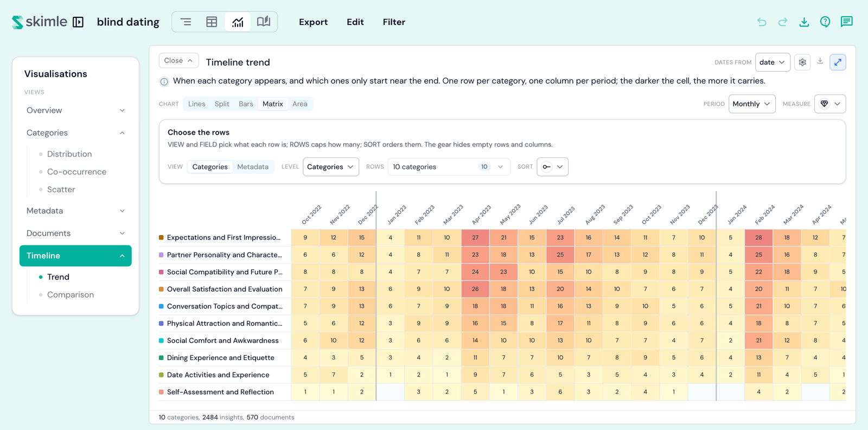Image resolution: width=868 pixels, height=430 pixels.
Task: Switch to the outline list view icon
Action: (186, 22)
